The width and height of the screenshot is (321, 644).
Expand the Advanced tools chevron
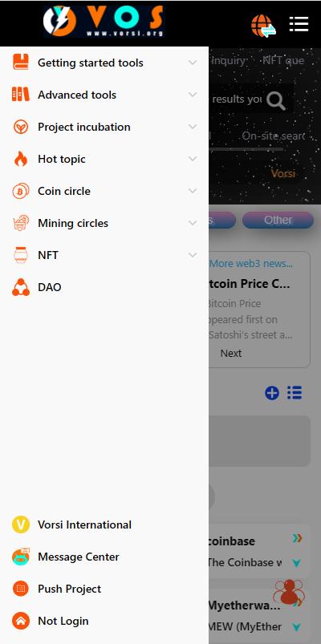coord(193,95)
